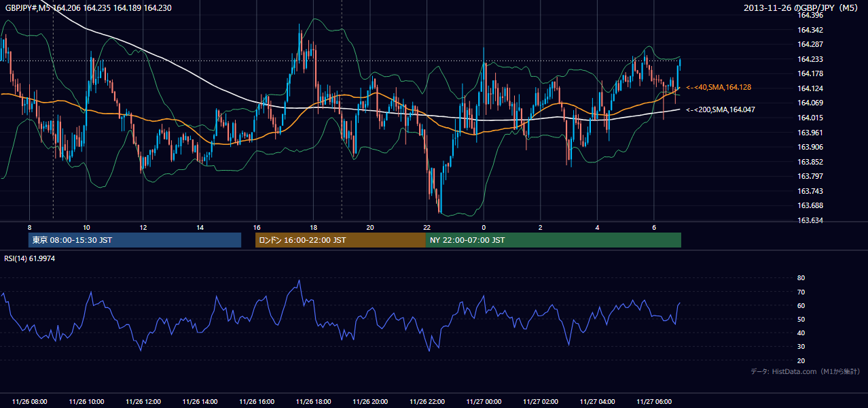Click the bottom time label 11/26 20:00
Image resolution: width=868 pixels, height=408 pixels.
[x=370, y=402]
